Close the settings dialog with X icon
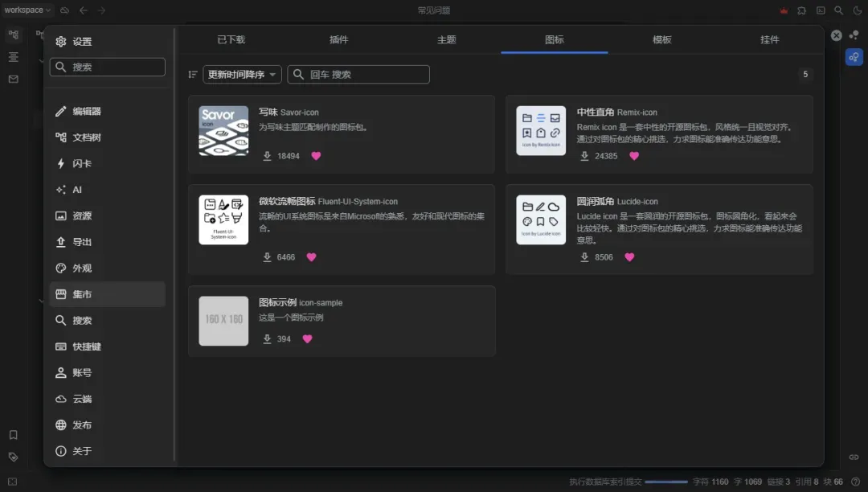Viewport: 868px width, 492px height. (x=837, y=35)
